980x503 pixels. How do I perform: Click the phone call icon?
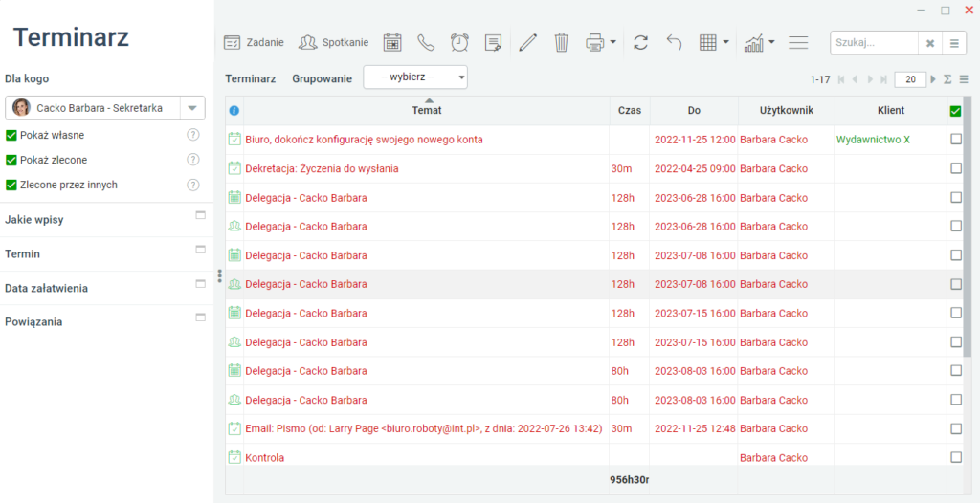(x=426, y=42)
